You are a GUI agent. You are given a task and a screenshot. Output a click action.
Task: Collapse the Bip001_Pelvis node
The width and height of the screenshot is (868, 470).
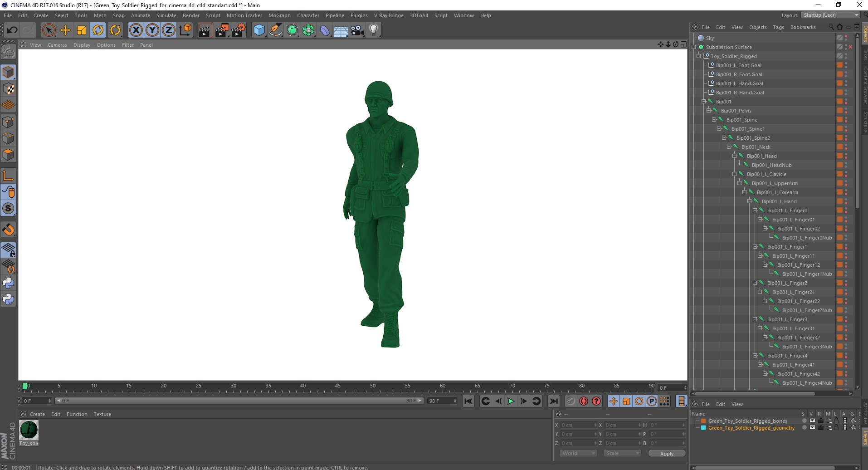coord(709,111)
